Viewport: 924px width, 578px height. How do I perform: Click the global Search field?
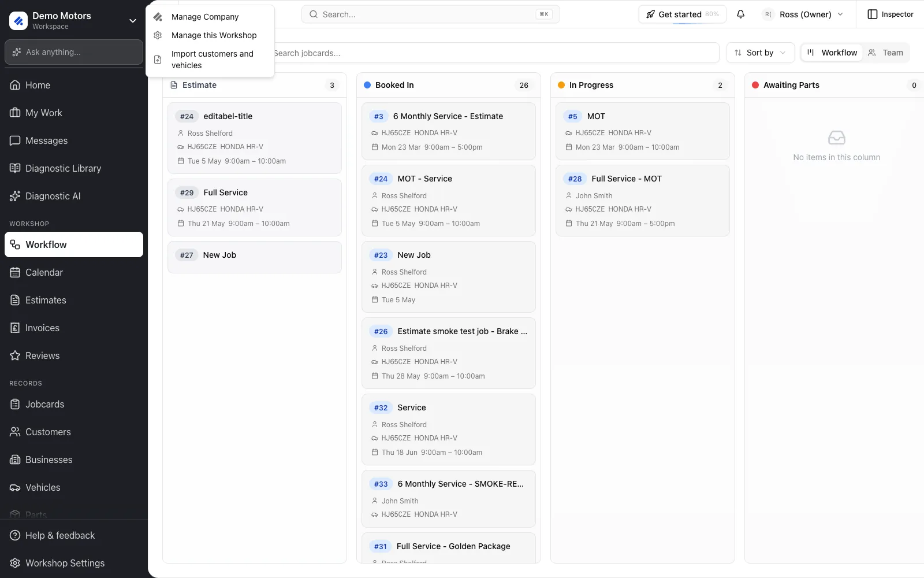430,14
